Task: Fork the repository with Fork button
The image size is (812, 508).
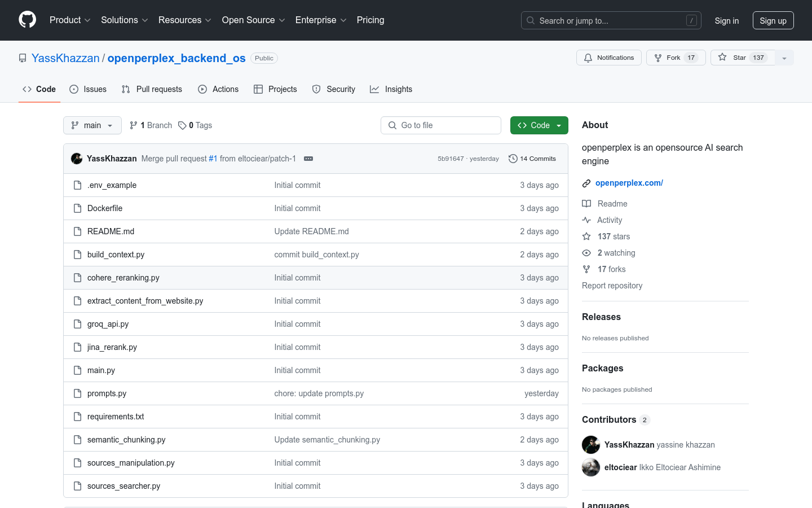Action: 676,58
